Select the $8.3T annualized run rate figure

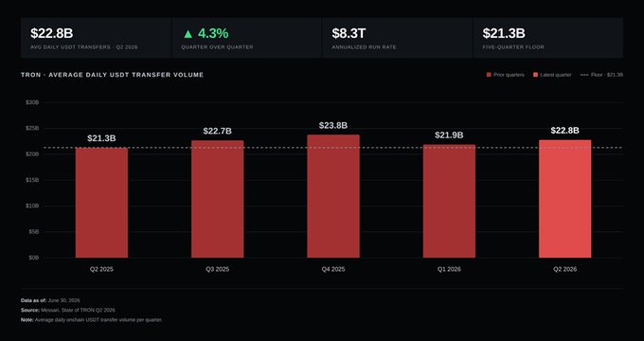tap(349, 34)
